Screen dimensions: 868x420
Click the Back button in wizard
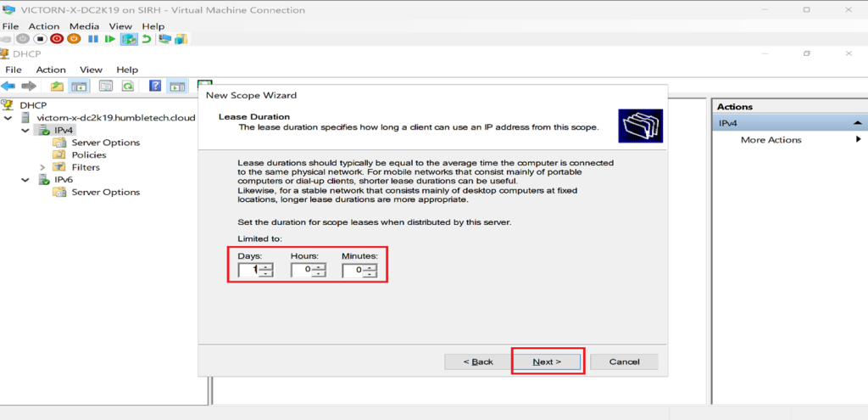(477, 361)
